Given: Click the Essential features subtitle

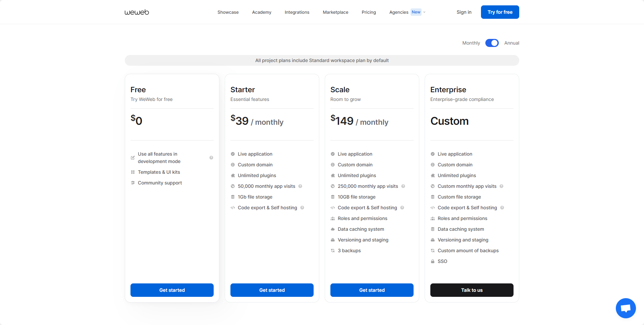Looking at the screenshot, I should coord(250,99).
